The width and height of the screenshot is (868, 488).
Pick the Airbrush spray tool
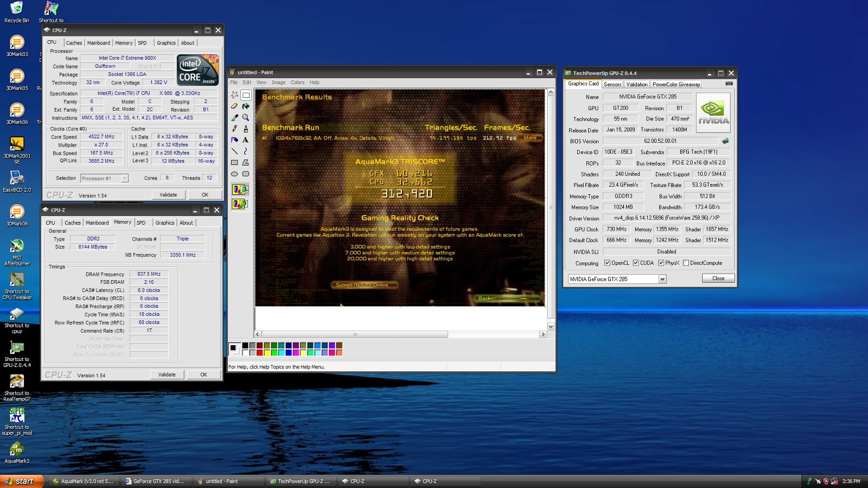click(x=234, y=140)
